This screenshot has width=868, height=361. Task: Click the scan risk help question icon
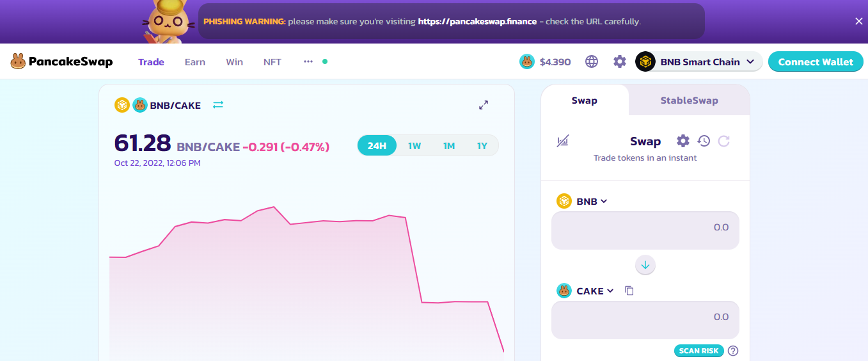click(x=733, y=351)
